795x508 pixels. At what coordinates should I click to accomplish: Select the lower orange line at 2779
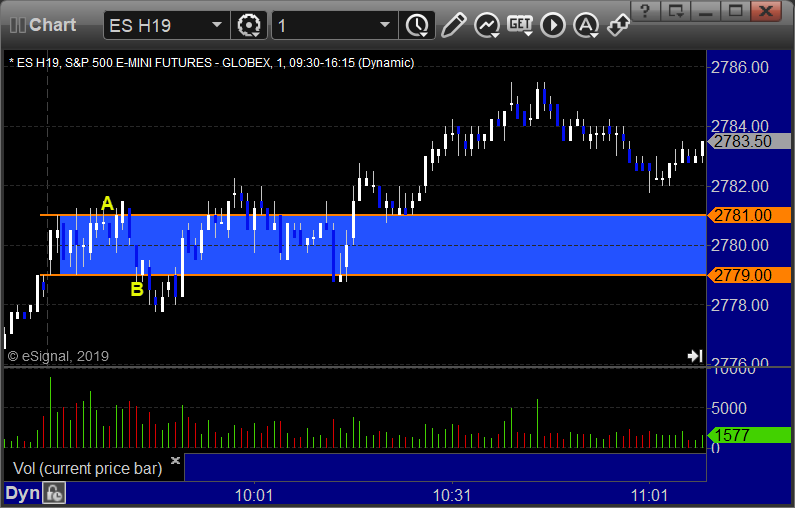tap(373, 275)
